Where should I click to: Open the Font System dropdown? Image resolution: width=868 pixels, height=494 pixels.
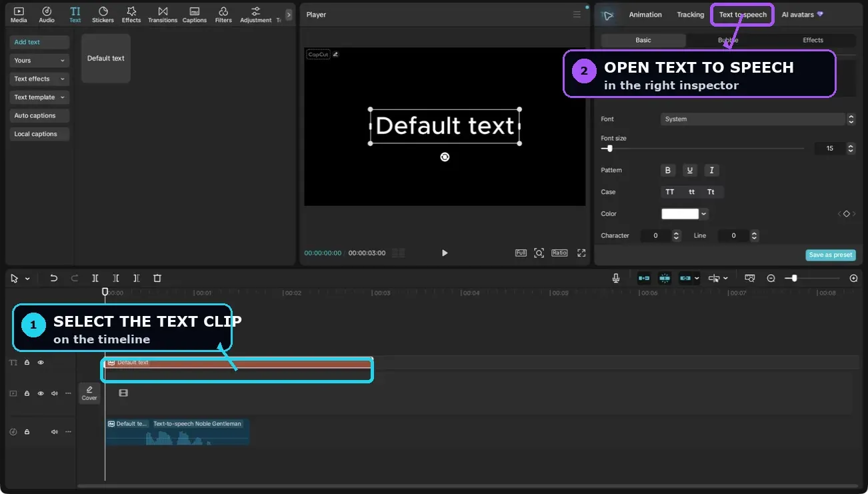(758, 119)
